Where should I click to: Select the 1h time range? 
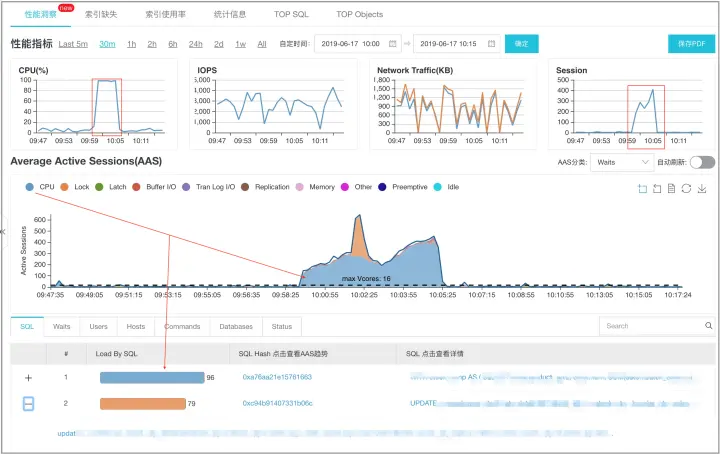(x=132, y=44)
